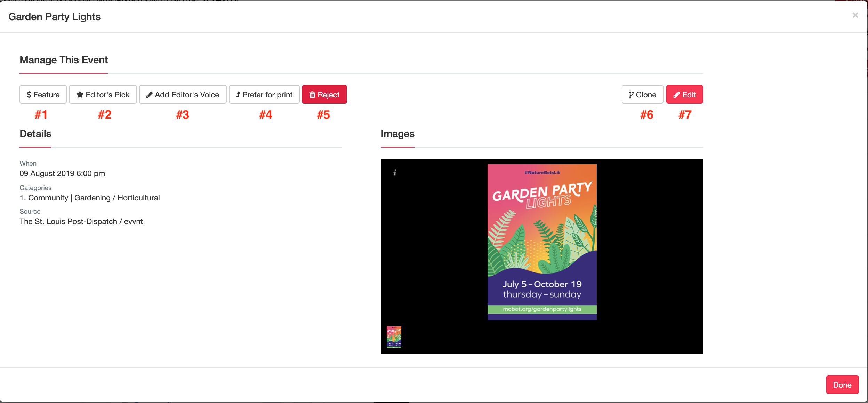Click the Categories label

click(35, 188)
